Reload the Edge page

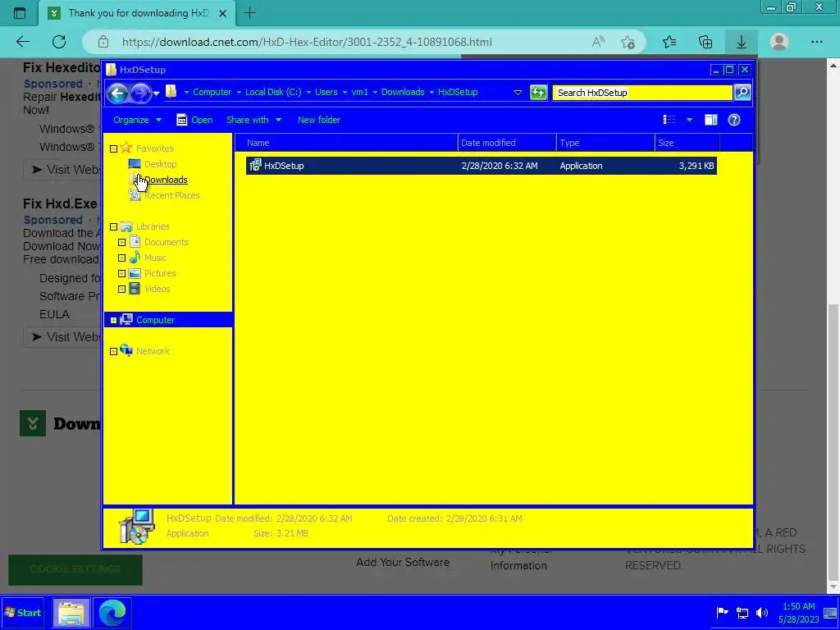pyautogui.click(x=59, y=42)
